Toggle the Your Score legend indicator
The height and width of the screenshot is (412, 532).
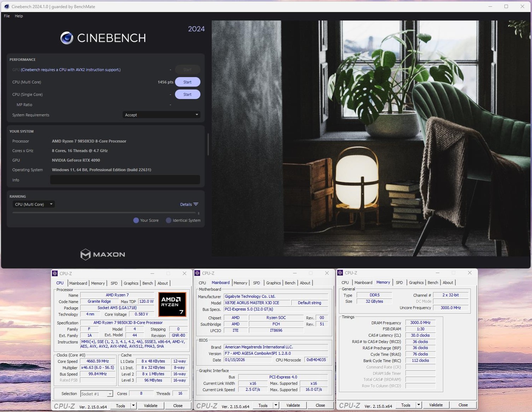coord(136,220)
